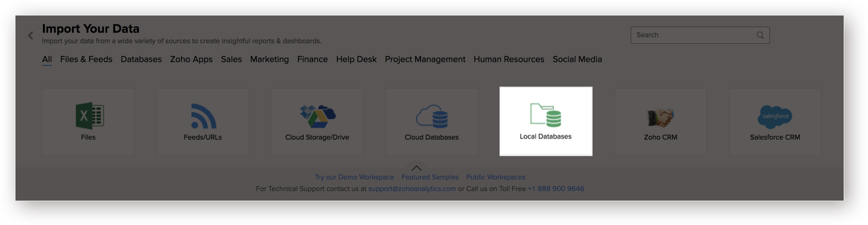Screen dimensions: 868x225
Task: Choose the Feeds/URLs import tile
Action: [202, 122]
